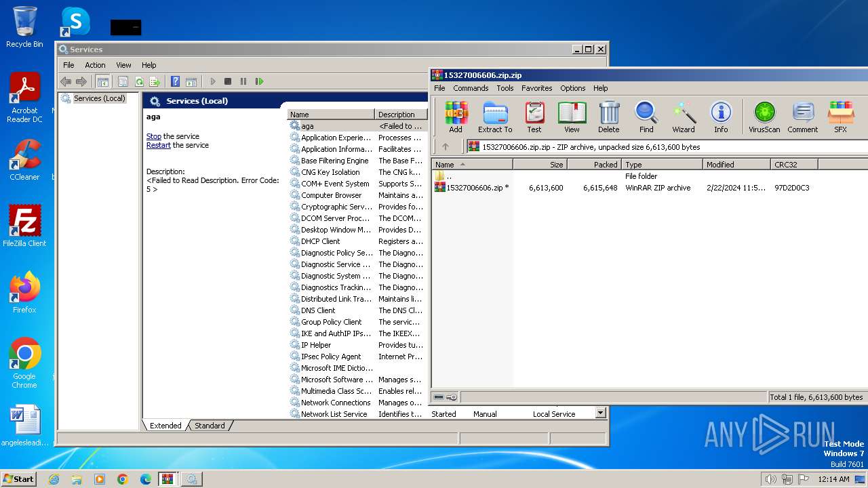
Task: Sort WinRAR files by Size column
Action: (540, 165)
